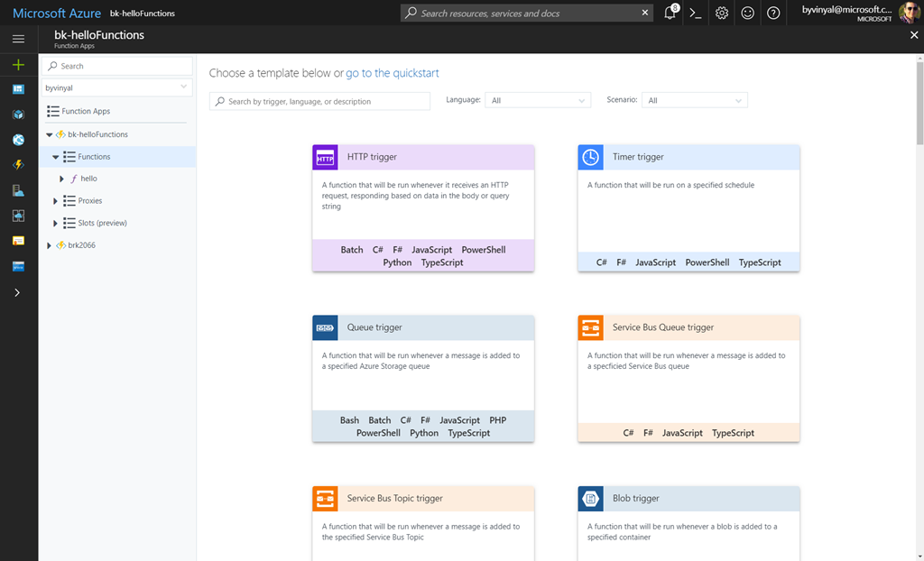Collapse the Functions tree node

(x=55, y=157)
